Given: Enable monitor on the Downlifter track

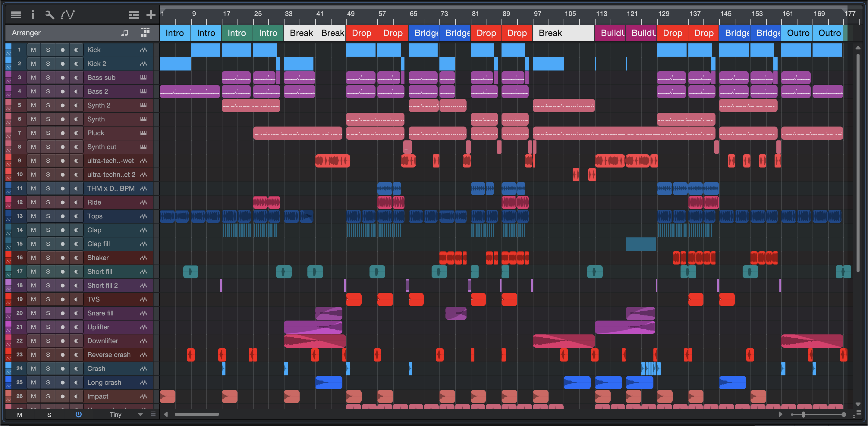Looking at the screenshot, I should coord(77,341).
